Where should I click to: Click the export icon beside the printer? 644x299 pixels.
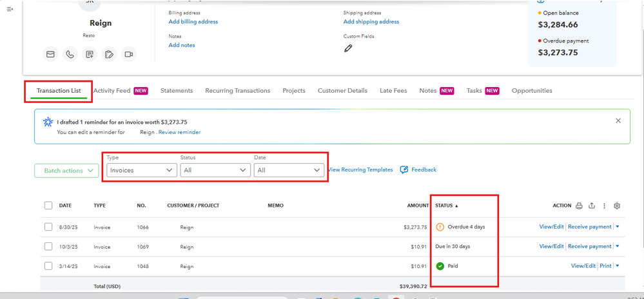tap(592, 206)
